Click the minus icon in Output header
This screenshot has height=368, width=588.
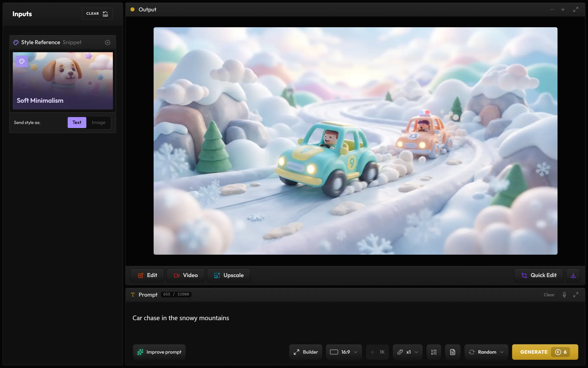point(552,10)
